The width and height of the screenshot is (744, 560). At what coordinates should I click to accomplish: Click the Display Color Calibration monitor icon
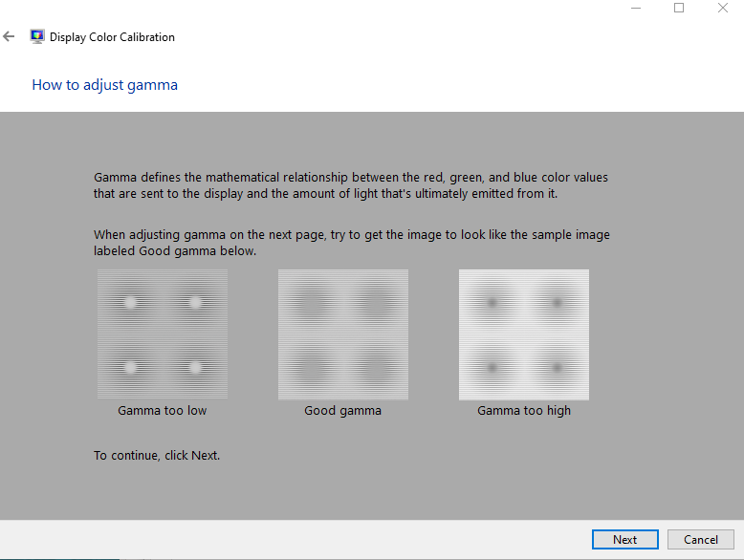pyautogui.click(x=37, y=36)
